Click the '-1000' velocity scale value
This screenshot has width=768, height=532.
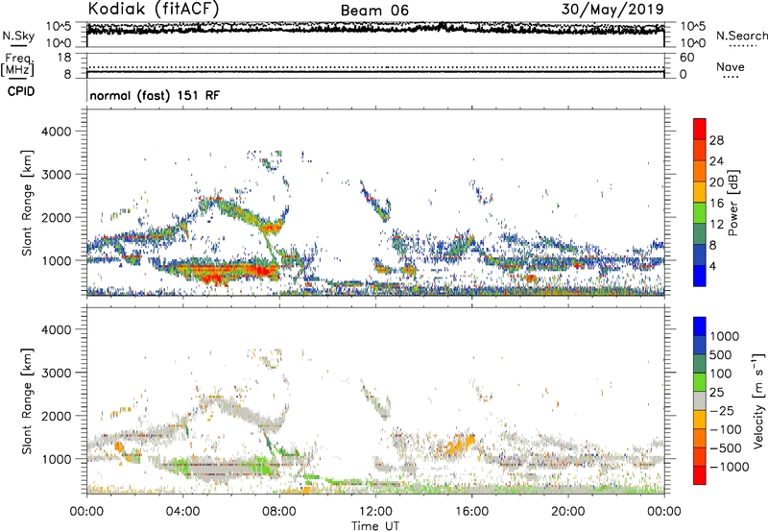point(729,467)
